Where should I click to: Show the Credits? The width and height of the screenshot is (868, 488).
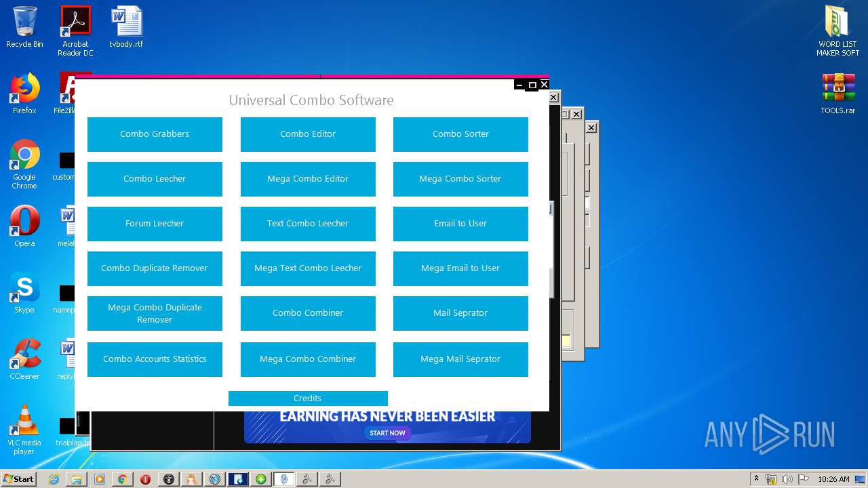point(308,399)
